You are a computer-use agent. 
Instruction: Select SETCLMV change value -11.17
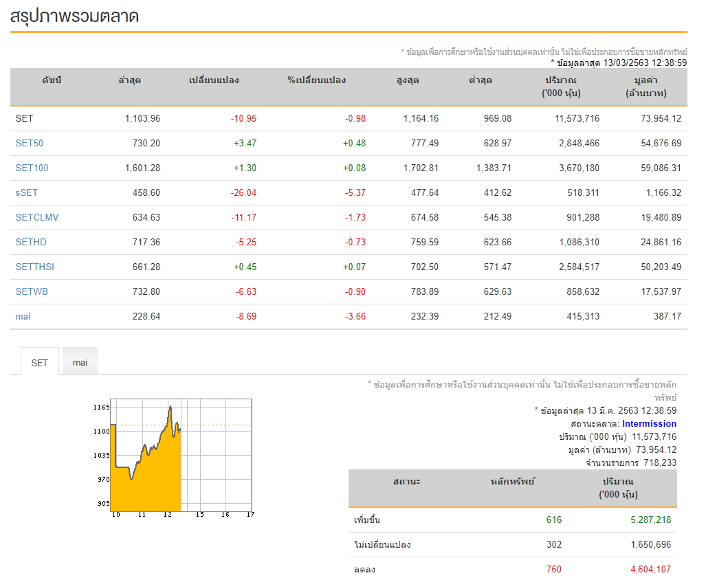tap(244, 217)
